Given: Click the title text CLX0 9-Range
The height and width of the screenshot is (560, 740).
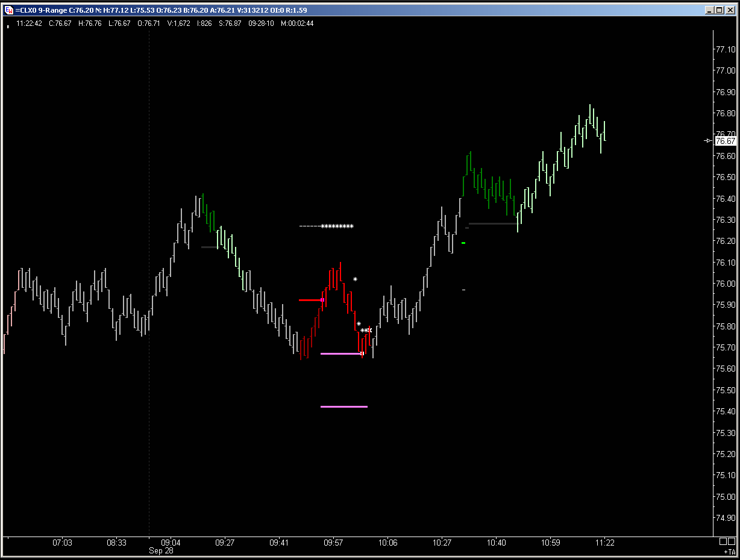Looking at the screenshot, I should coord(42,10).
